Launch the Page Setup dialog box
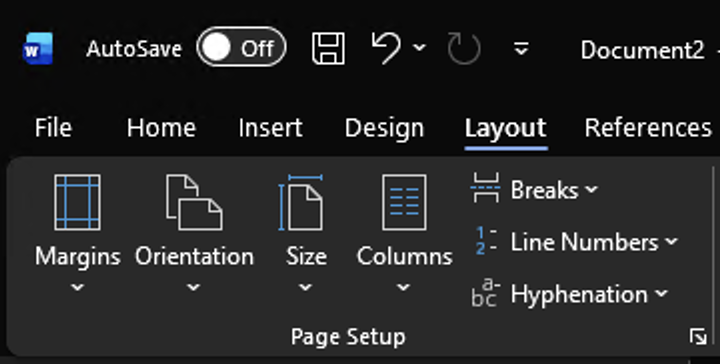 [698, 337]
